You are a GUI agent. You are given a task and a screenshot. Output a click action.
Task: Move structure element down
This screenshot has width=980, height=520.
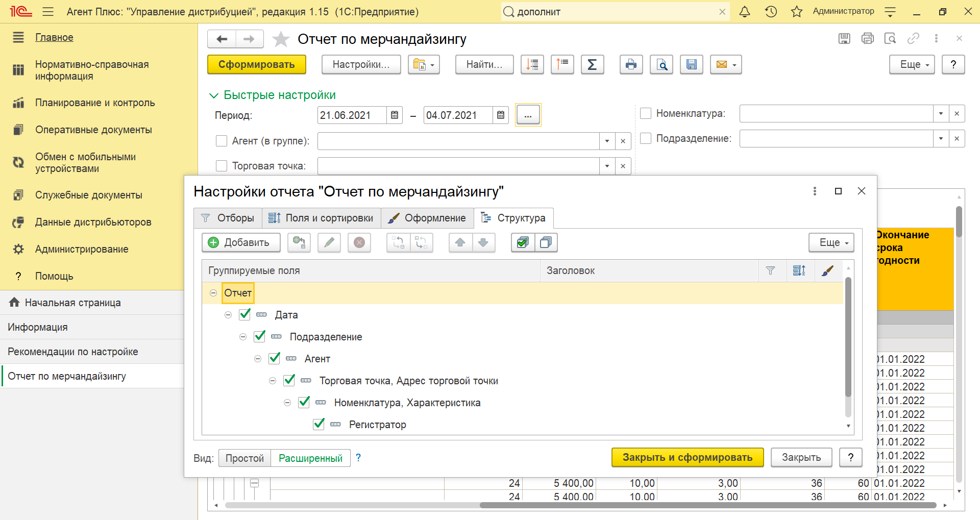pos(483,242)
